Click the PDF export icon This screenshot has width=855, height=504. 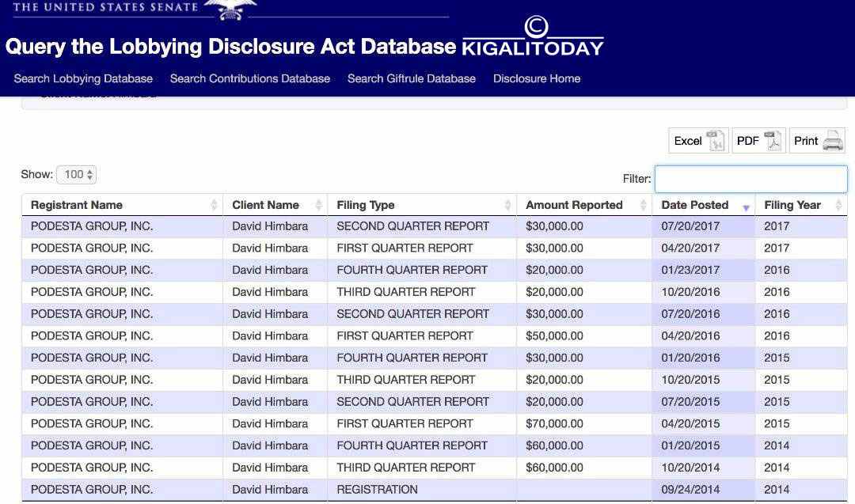point(772,141)
